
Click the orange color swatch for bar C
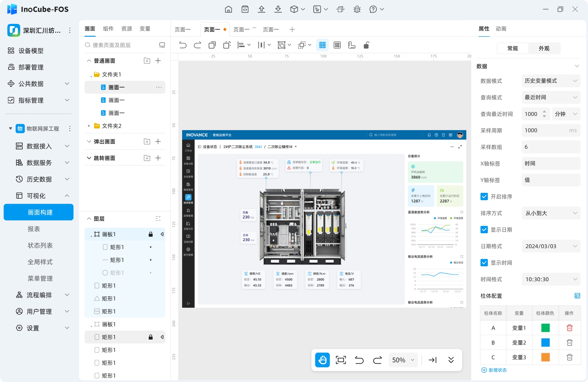[x=545, y=357]
